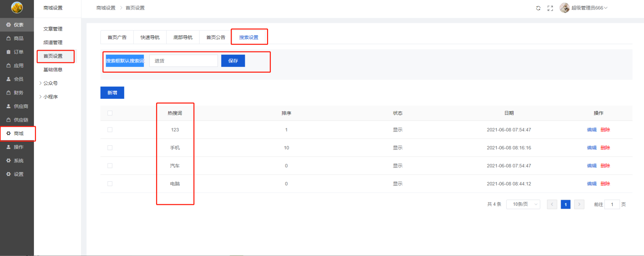Click the refresh icon in top bar
The width and height of the screenshot is (644, 256).
538,8
